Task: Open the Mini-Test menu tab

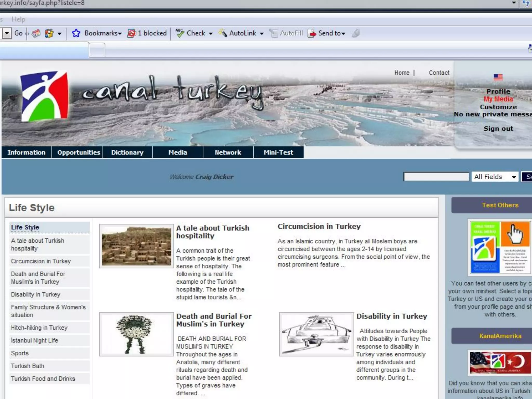Action: click(x=278, y=152)
